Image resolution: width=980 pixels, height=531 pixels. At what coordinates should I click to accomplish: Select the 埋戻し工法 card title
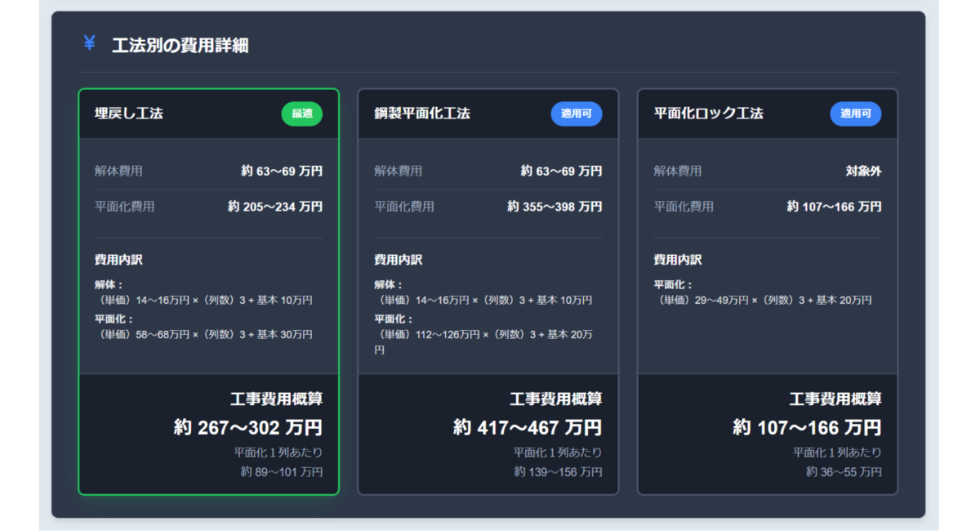point(129,114)
